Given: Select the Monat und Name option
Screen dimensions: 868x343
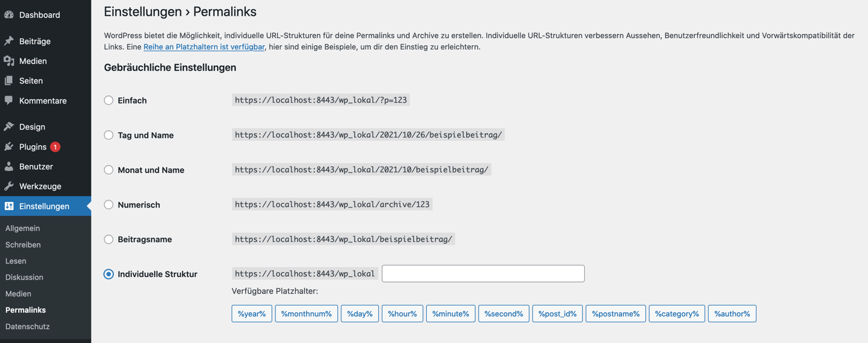Looking at the screenshot, I should click(x=108, y=170).
